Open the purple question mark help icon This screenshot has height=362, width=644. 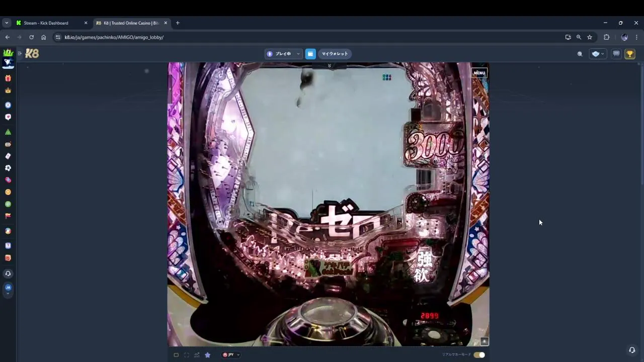tap(8, 246)
